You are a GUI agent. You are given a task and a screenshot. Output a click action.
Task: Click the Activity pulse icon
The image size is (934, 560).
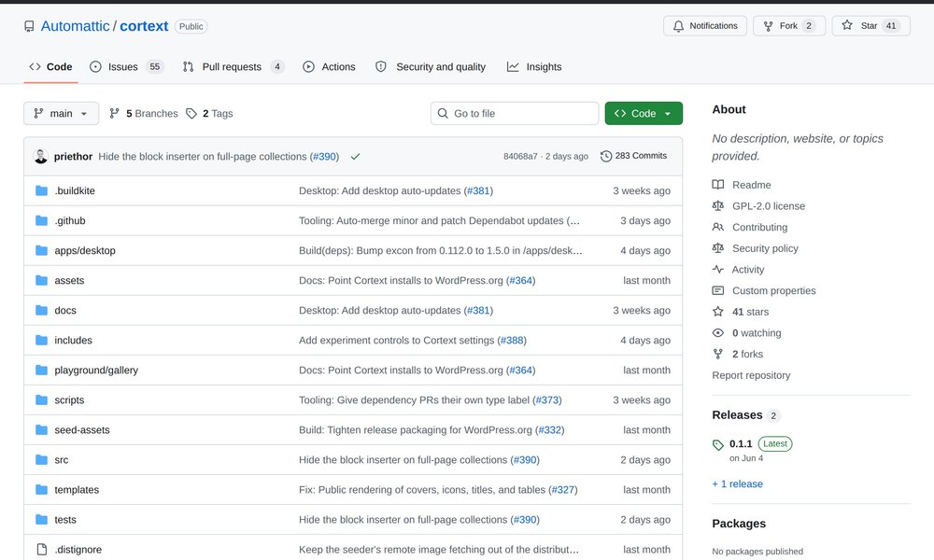coord(717,270)
